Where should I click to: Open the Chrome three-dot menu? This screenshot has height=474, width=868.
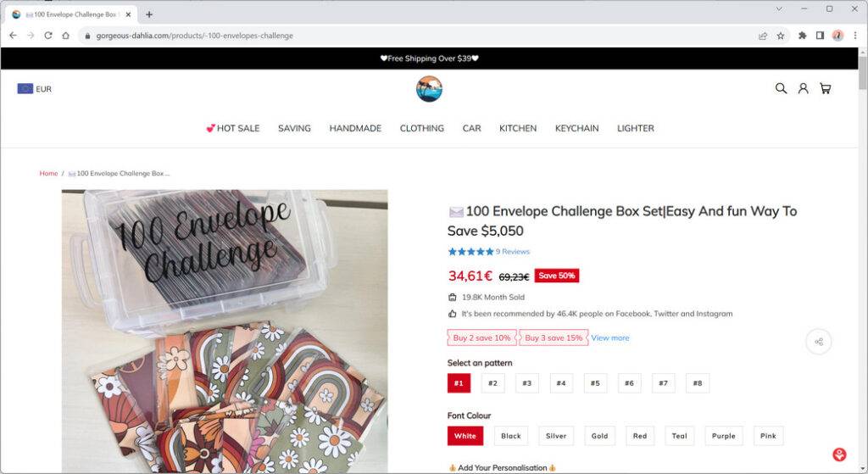point(854,36)
